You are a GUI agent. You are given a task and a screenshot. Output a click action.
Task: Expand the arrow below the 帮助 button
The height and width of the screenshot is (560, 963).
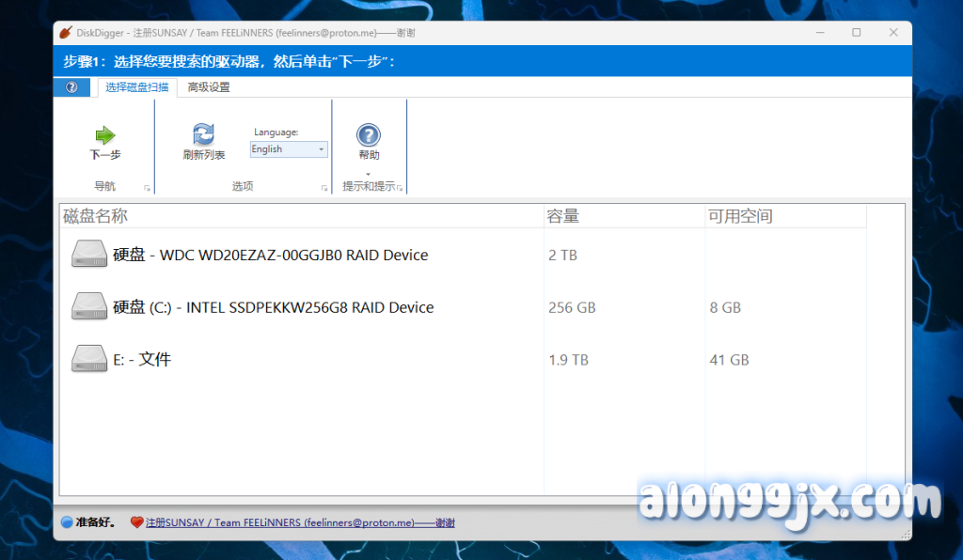(369, 174)
